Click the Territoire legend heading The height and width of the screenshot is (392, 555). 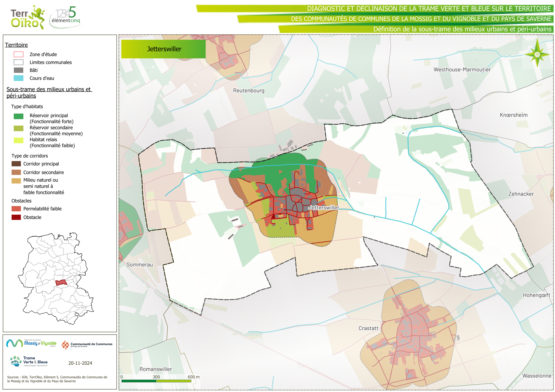tap(16, 45)
